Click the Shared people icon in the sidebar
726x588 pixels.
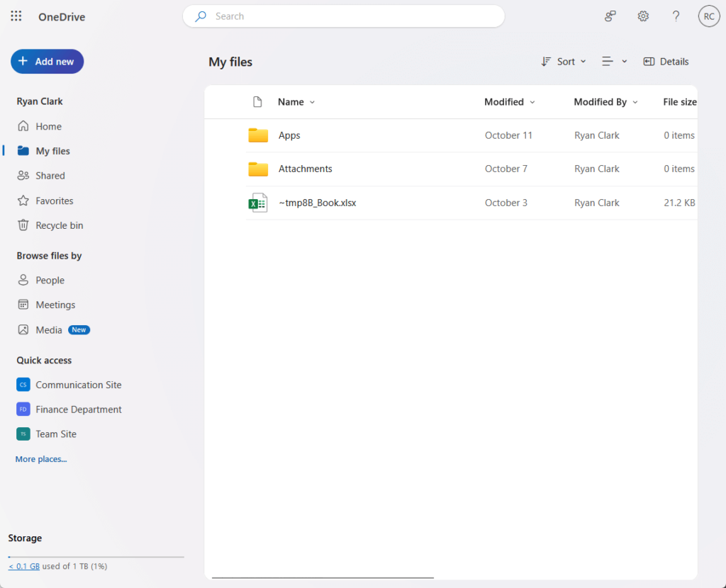pyautogui.click(x=23, y=175)
